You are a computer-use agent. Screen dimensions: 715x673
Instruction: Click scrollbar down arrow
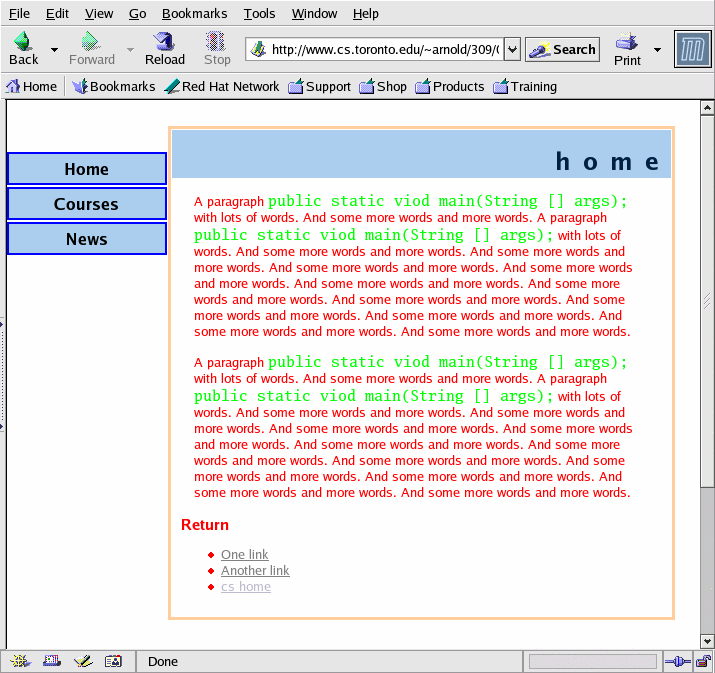point(707,641)
